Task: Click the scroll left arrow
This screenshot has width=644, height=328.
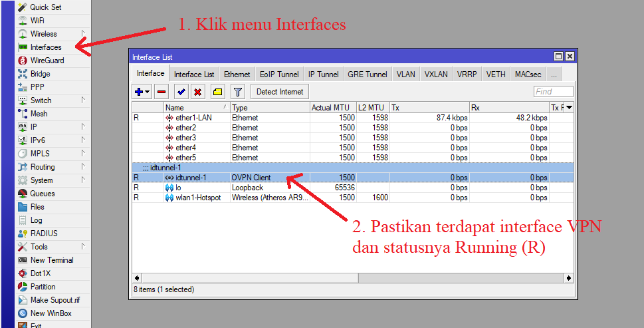Action: 137,278
